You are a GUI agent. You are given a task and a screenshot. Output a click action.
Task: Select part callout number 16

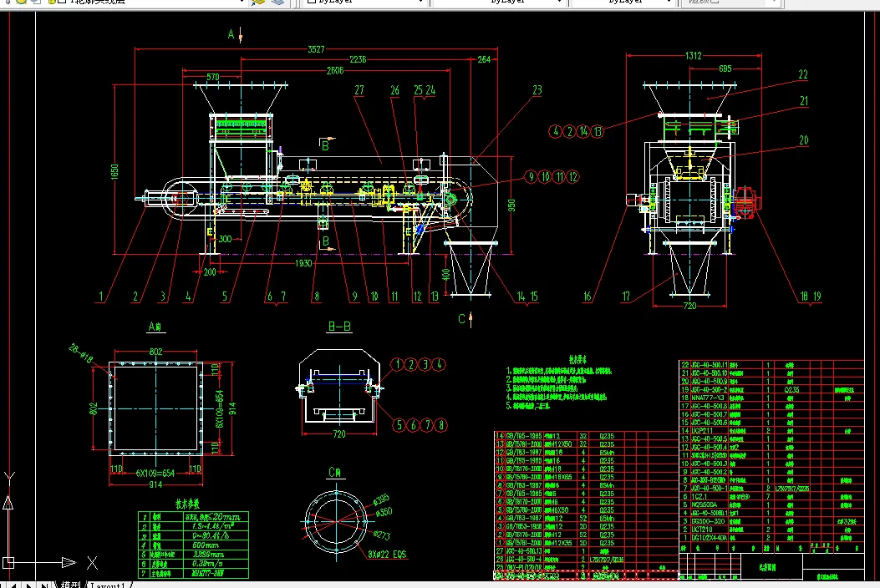click(587, 297)
